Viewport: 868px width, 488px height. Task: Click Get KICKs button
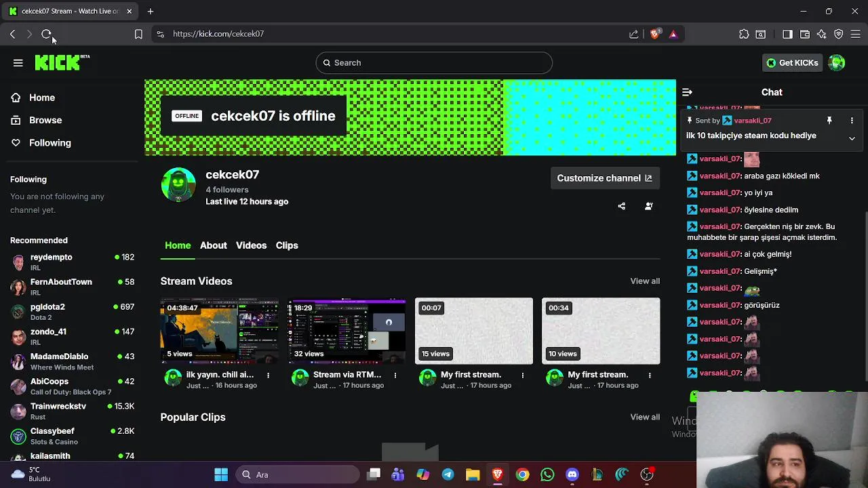(x=792, y=62)
